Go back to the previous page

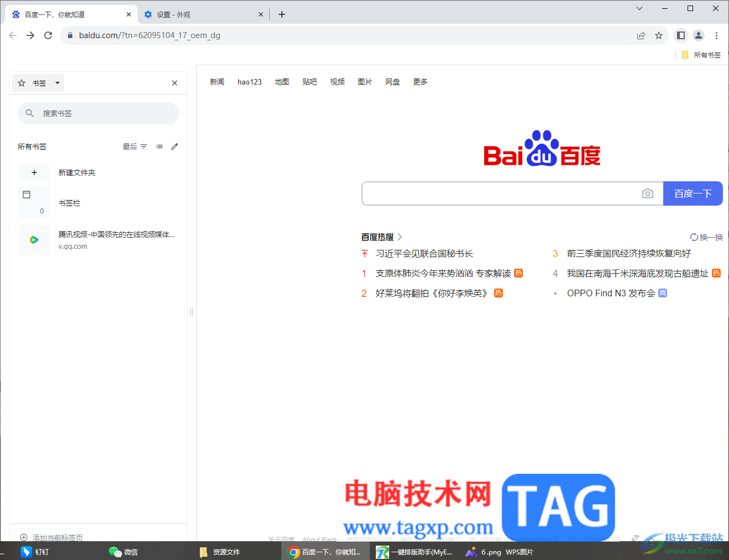[13, 35]
